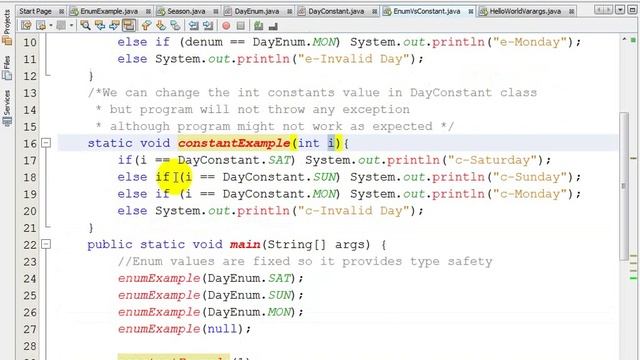Start macro recording with red circle icon
Viewport: 640px width, 360px height.
[226, 26]
